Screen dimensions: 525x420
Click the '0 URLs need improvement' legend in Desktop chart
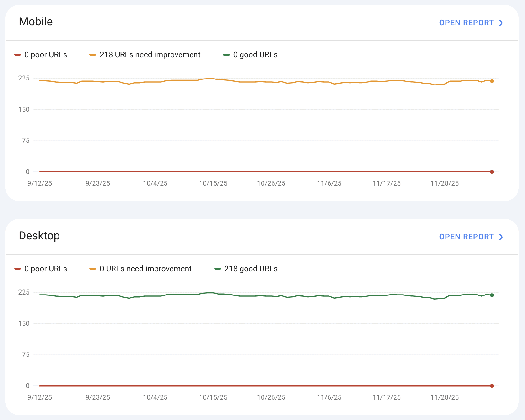(x=145, y=269)
